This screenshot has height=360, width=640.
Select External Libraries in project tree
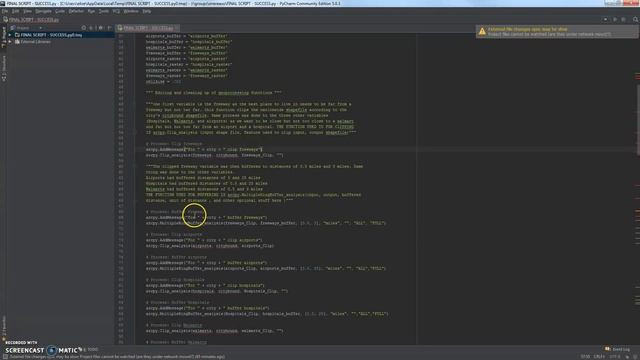pos(36,42)
